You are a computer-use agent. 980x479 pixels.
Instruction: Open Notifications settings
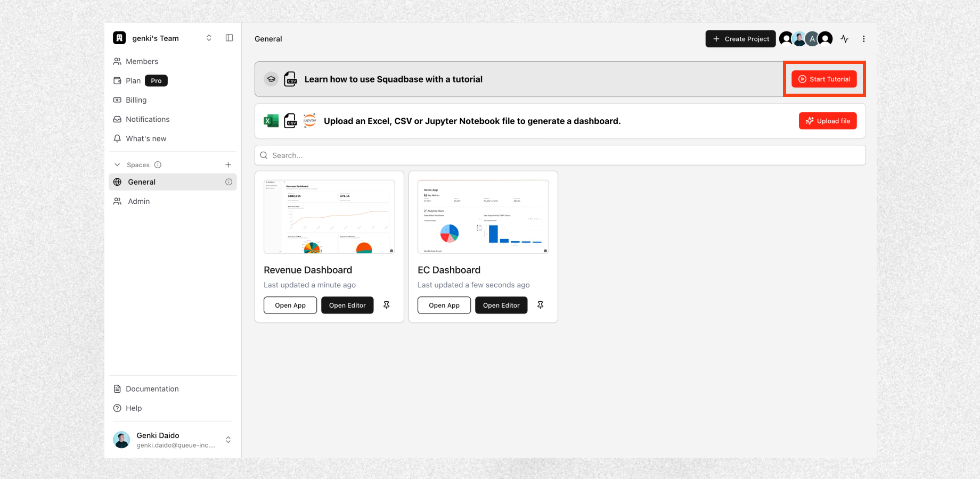(173, 119)
